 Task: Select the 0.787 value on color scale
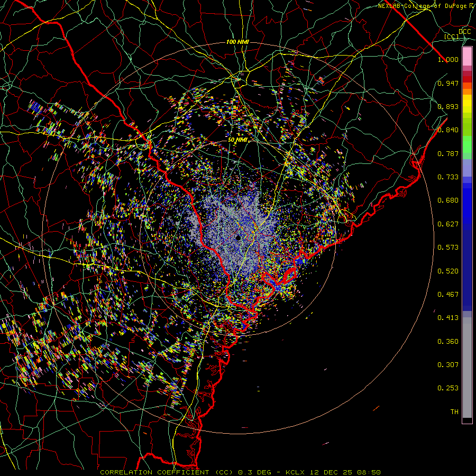tap(448, 153)
